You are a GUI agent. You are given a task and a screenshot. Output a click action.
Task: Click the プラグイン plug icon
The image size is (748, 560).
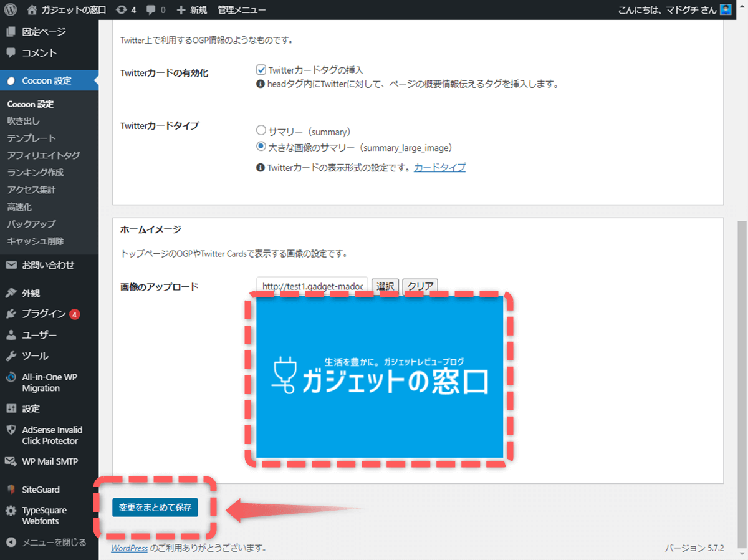click(11, 314)
